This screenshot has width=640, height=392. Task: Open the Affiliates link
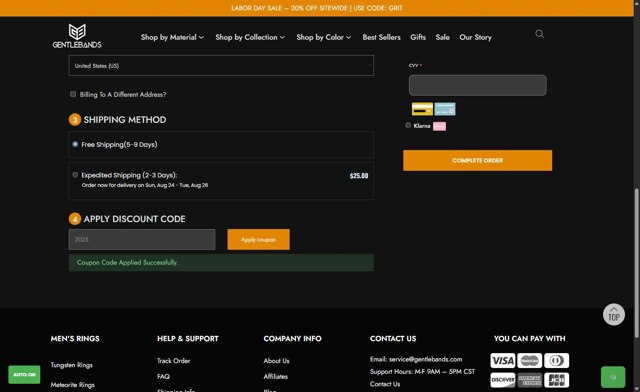coord(276,376)
